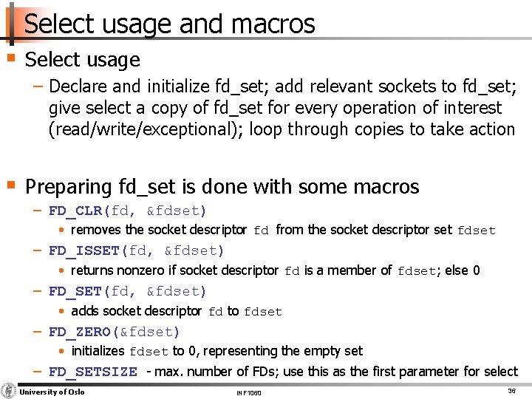Click the FD_CLR(fd, &fdset) macro text
The height and width of the screenshot is (399, 532).
tap(128, 211)
